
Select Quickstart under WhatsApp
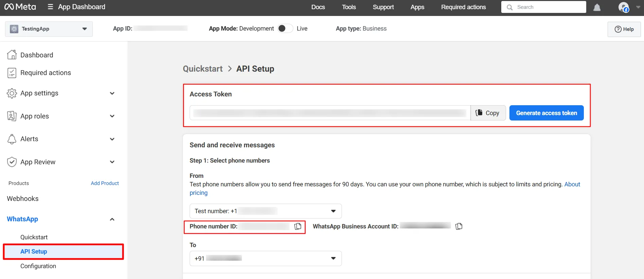point(34,237)
